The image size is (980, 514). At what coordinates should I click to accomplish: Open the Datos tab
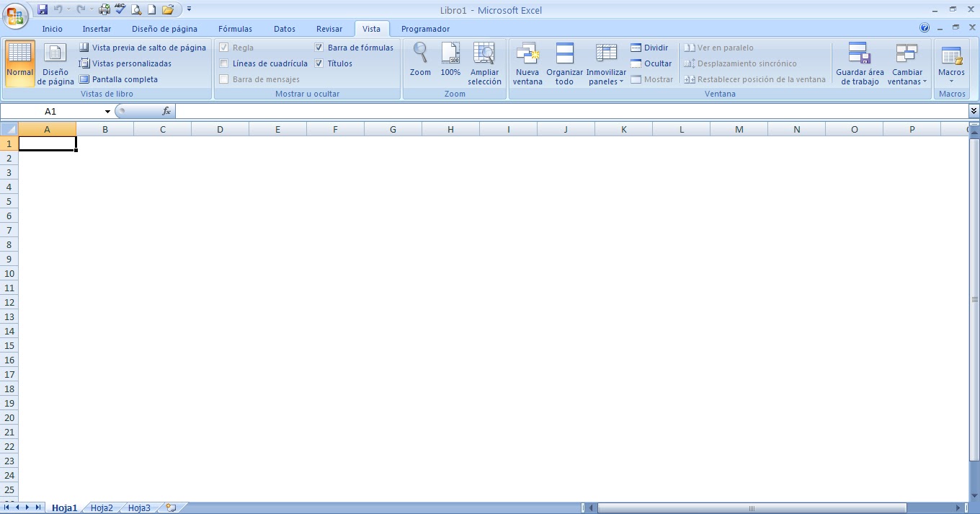point(285,29)
